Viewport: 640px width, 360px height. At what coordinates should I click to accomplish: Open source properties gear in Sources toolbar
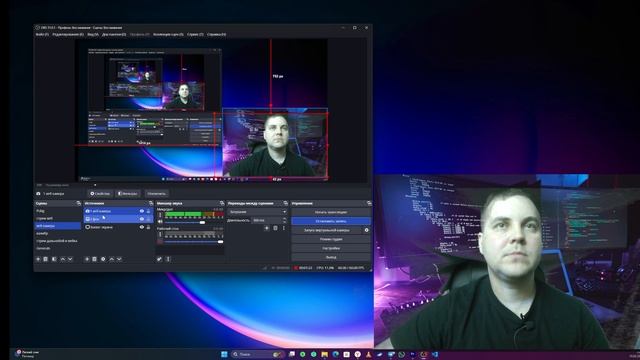click(103, 259)
